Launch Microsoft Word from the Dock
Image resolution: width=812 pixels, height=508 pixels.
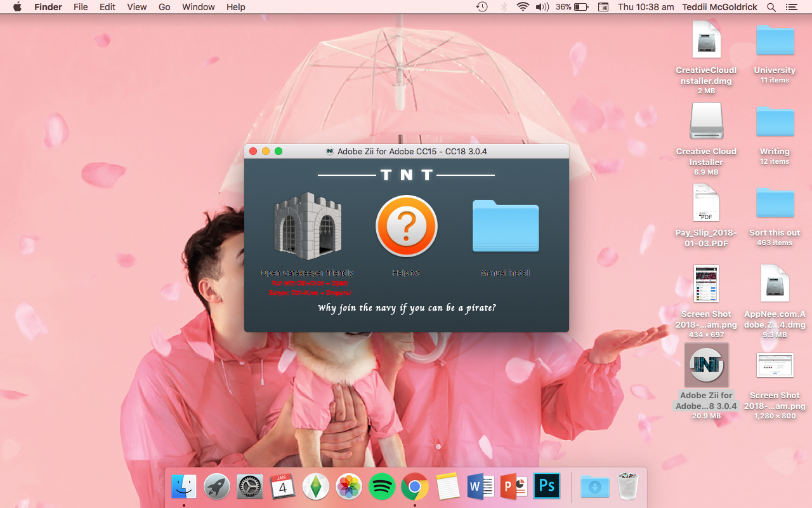tap(480, 487)
